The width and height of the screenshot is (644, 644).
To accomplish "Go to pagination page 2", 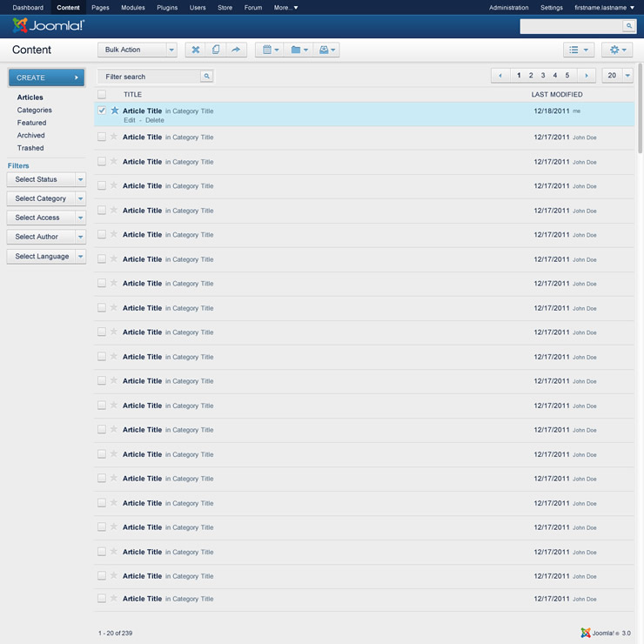I will pos(531,75).
